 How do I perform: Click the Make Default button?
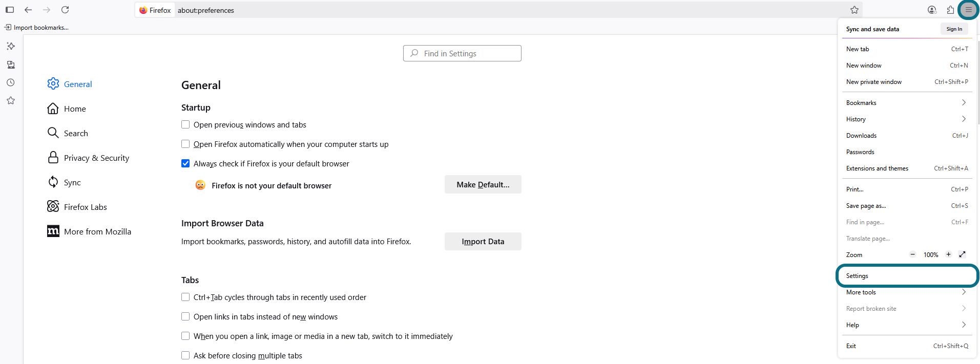pos(483,184)
